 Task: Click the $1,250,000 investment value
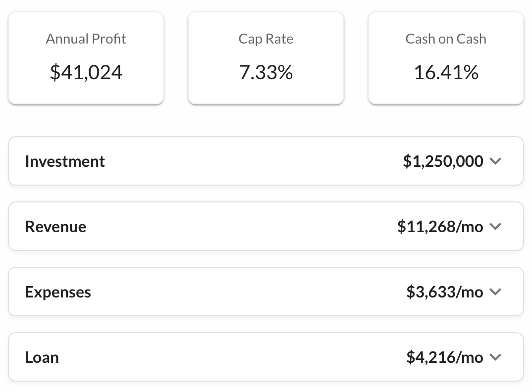[443, 161]
